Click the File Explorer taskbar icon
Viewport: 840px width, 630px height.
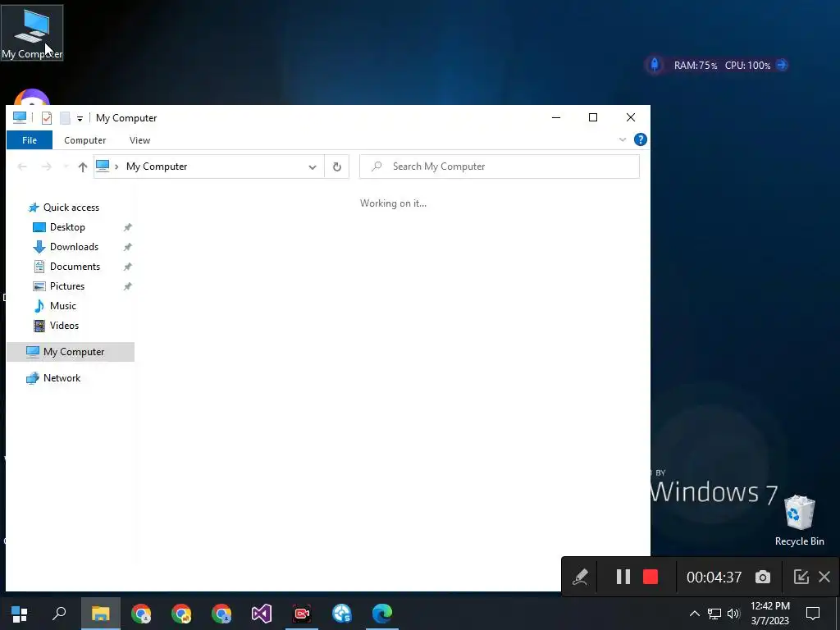tap(100, 614)
